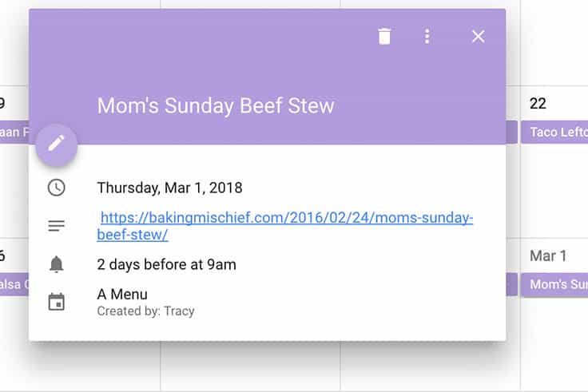
Task: Click the bell notification icon
Action: click(x=56, y=264)
